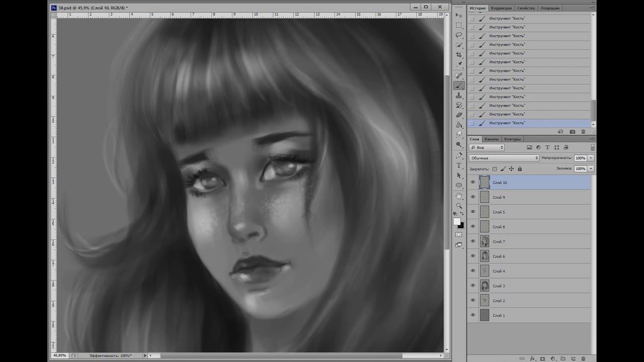Open the status bar info arrow
The height and width of the screenshot is (362, 644).
[x=145, y=355]
